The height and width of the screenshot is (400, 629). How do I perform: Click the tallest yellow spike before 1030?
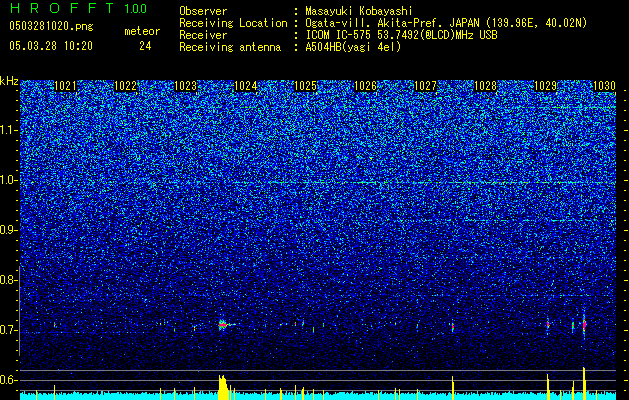tap(584, 383)
